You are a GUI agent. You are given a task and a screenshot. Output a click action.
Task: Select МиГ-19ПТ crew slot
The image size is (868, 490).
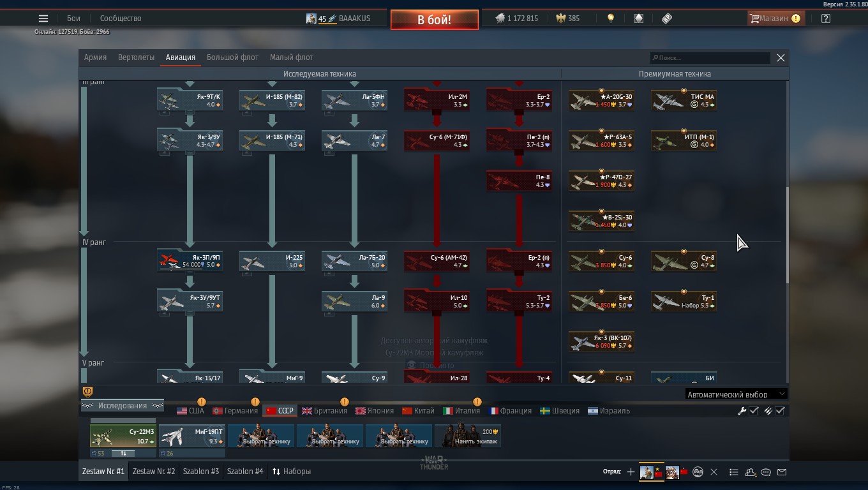[x=191, y=436]
